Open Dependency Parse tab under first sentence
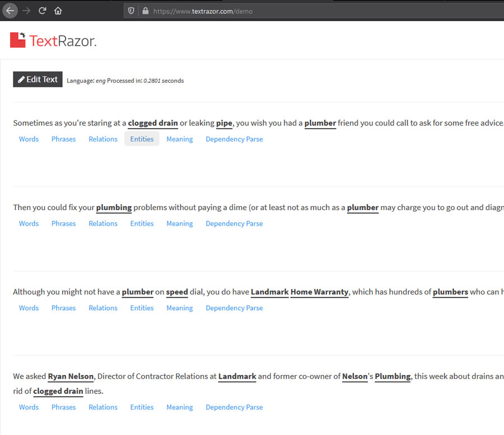504x435 pixels. tap(234, 139)
